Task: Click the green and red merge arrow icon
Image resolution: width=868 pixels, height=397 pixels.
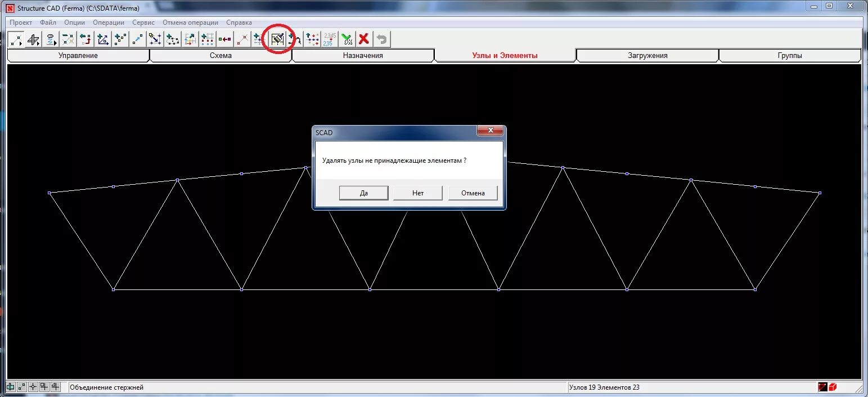Action: click(x=225, y=39)
